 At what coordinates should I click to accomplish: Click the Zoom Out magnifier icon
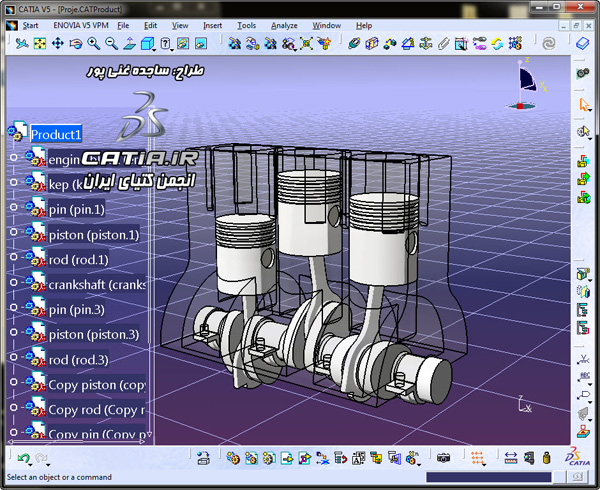click(x=111, y=44)
